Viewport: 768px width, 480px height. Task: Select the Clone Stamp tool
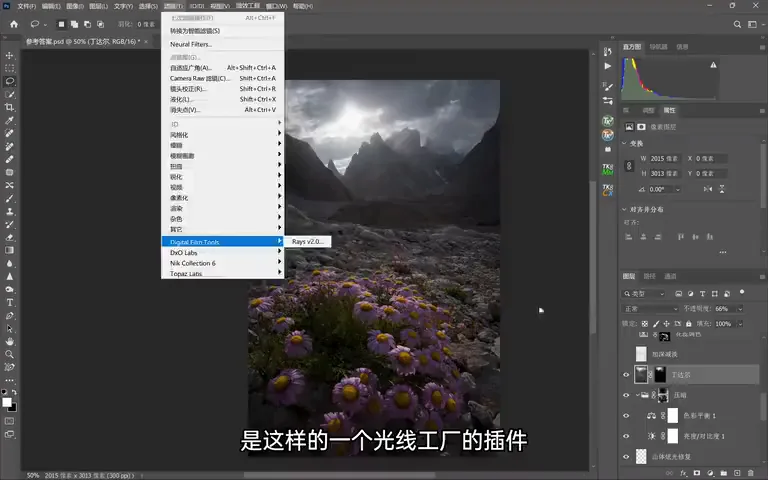[9, 212]
